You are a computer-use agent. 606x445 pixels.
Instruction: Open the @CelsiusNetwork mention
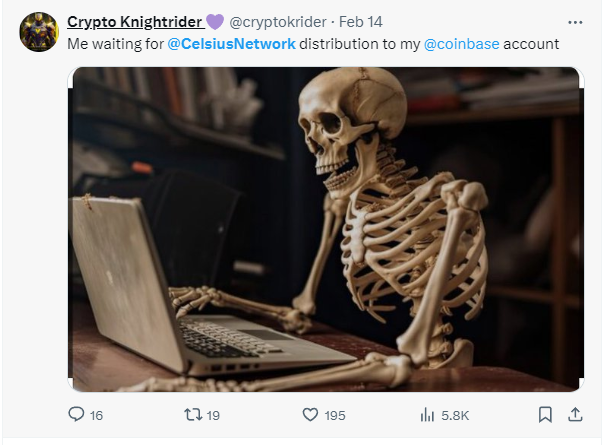pyautogui.click(x=232, y=44)
